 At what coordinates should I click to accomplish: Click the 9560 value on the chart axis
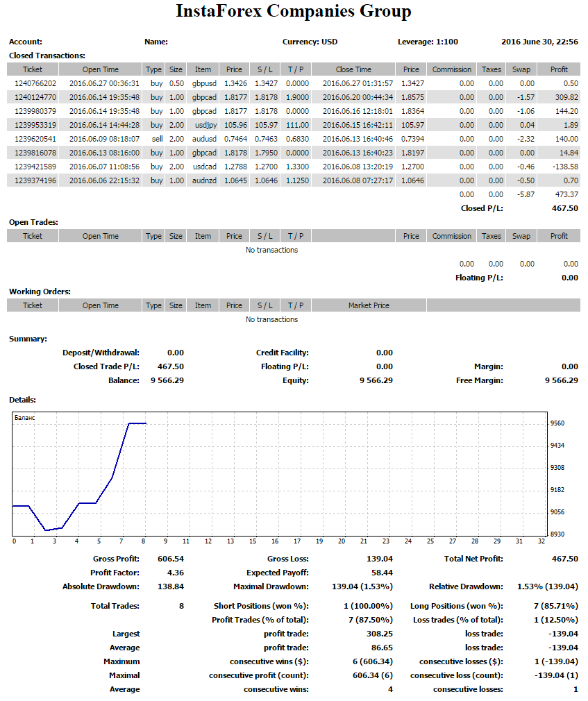click(x=557, y=423)
